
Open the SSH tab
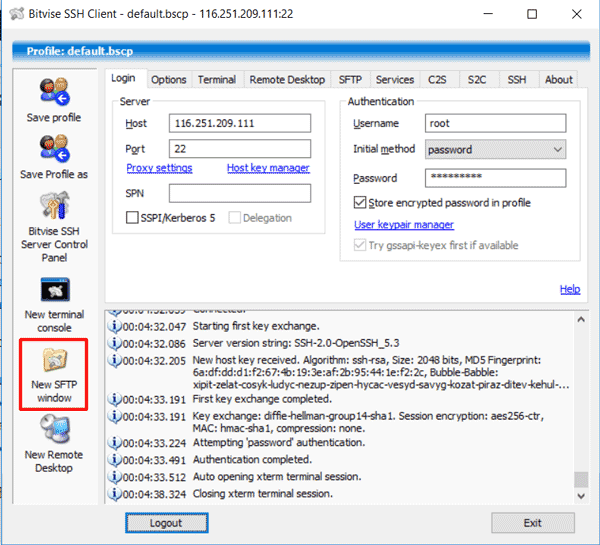pyautogui.click(x=517, y=80)
